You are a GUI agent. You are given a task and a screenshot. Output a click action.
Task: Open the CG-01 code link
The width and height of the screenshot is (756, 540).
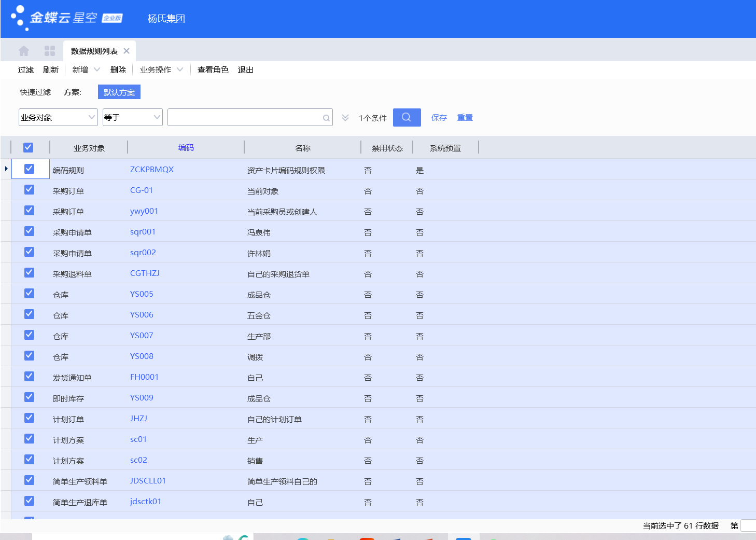(142, 190)
